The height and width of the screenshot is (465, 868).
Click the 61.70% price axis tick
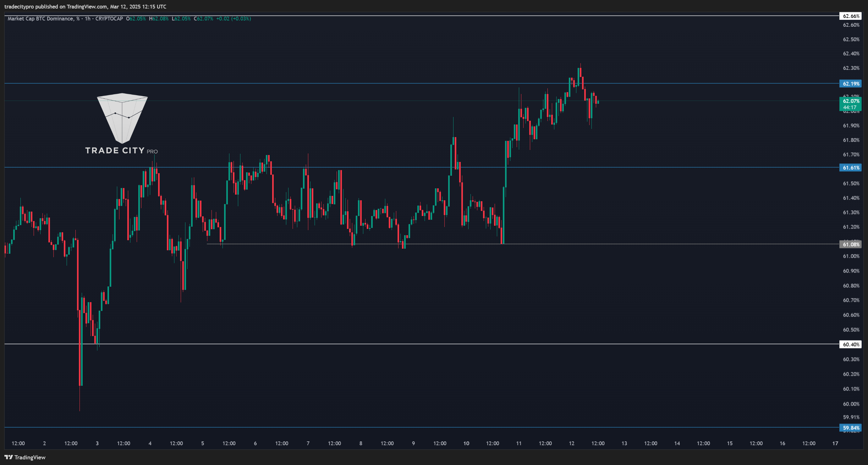point(851,155)
